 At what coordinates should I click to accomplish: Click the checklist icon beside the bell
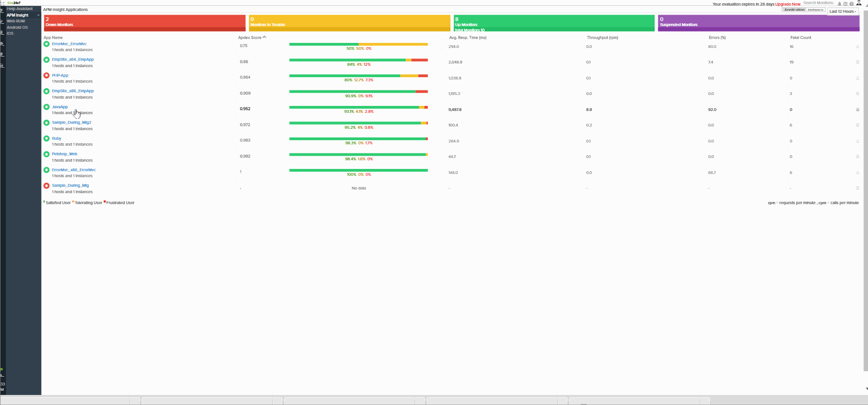[x=846, y=4]
